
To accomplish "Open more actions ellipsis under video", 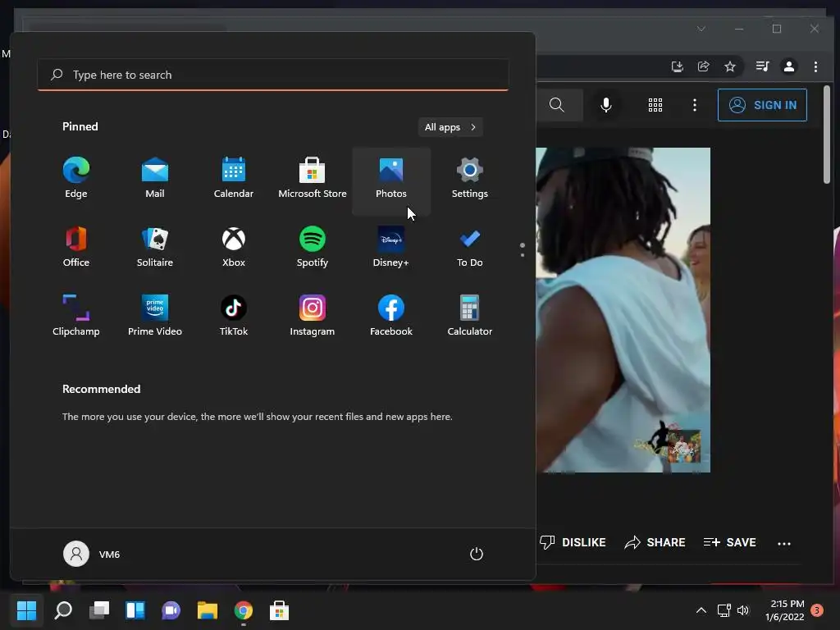I will point(783,544).
